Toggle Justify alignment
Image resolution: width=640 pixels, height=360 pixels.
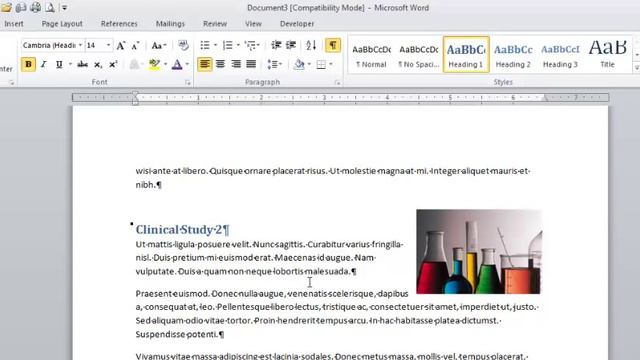(x=251, y=64)
